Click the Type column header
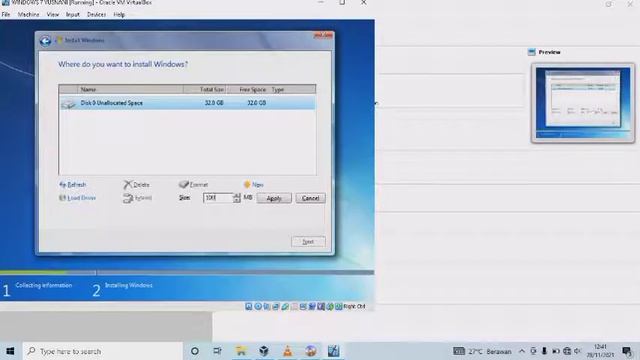The image size is (640, 360). click(x=293, y=89)
